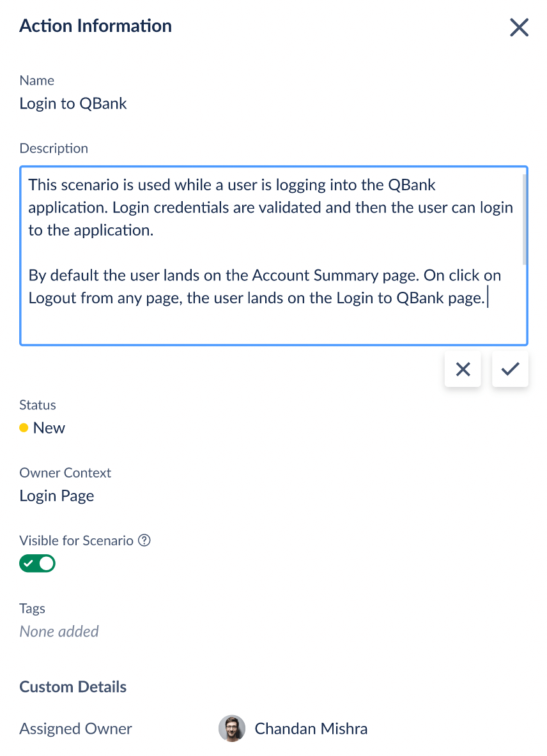Screen dimensions: 547x756
Task: Cancel description edit with X button
Action: 463,369
